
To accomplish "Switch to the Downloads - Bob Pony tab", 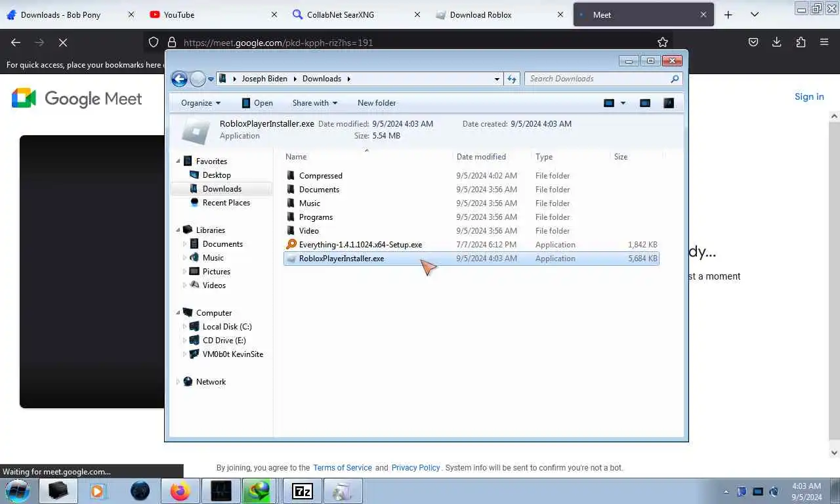I will tap(70, 14).
